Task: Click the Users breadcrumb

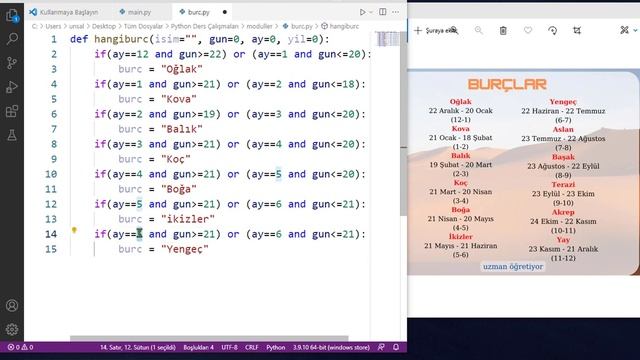Action: point(53,26)
